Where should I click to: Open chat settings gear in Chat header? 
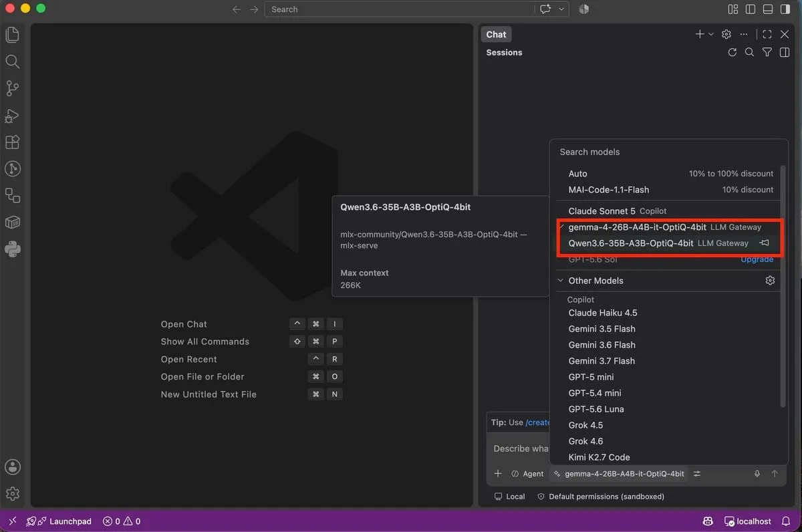(726, 34)
